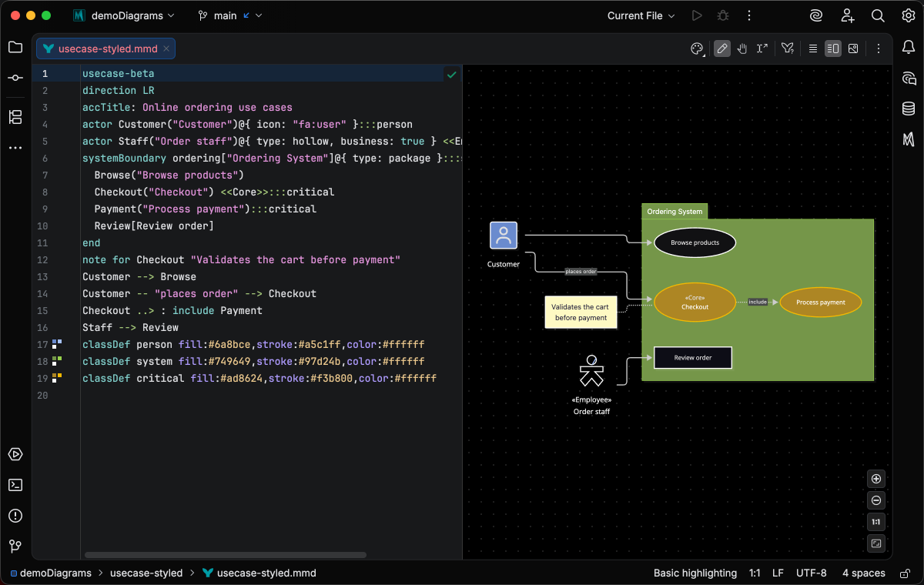
Task: Open Search Everywhere magnifier
Action: click(x=878, y=15)
